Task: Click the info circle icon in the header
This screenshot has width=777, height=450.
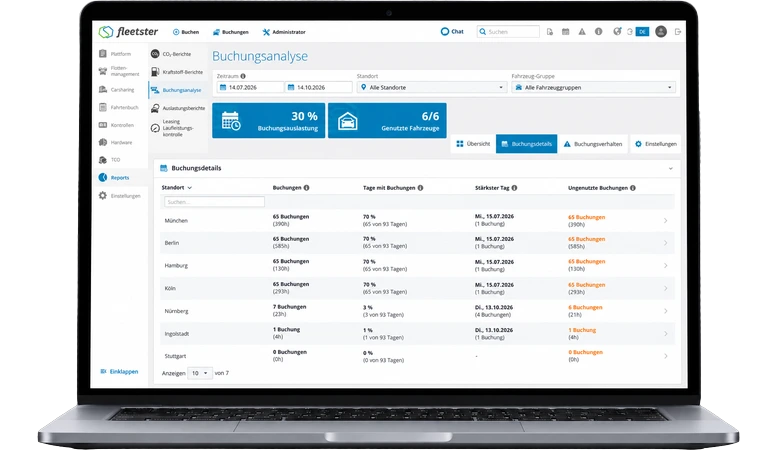Action: (x=599, y=32)
